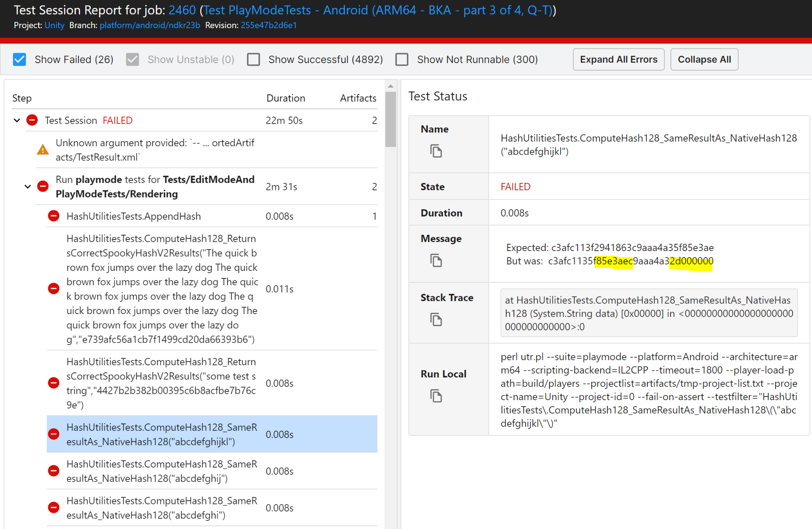Copy the test Name to clipboard
This screenshot has width=812, height=529.
(x=436, y=151)
